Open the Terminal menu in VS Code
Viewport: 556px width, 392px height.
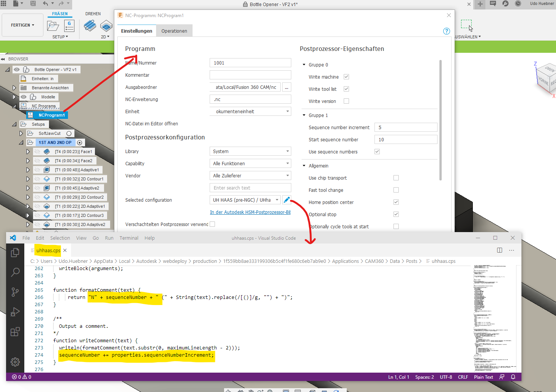point(129,238)
